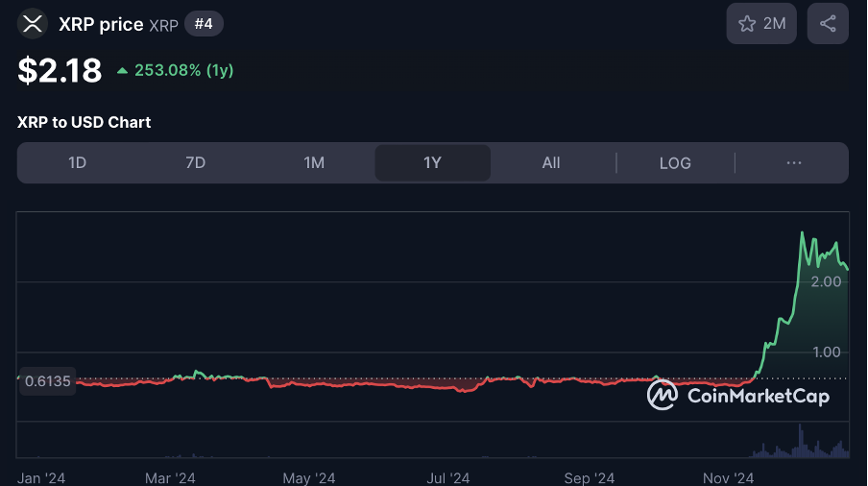The width and height of the screenshot is (868, 486).
Task: Click the #4 rank badge
Action: tap(204, 24)
